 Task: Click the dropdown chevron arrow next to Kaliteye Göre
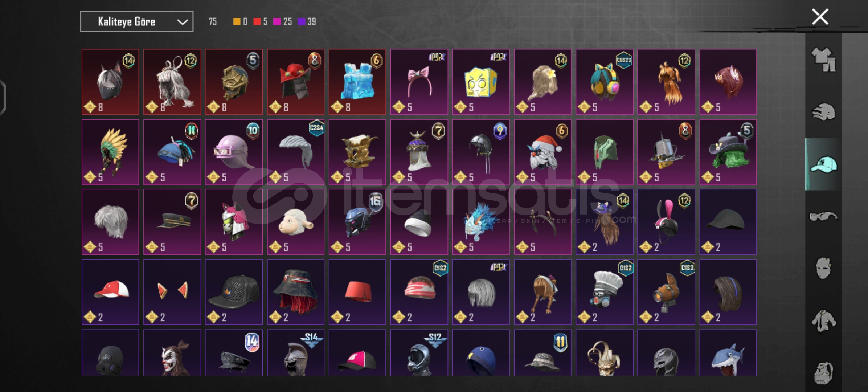coord(182,22)
